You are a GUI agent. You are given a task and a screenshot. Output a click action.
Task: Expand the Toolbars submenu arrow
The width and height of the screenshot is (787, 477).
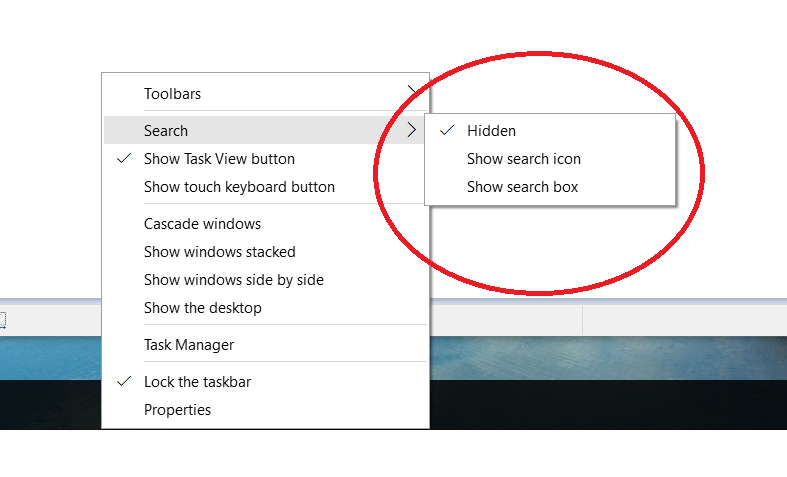(x=412, y=92)
